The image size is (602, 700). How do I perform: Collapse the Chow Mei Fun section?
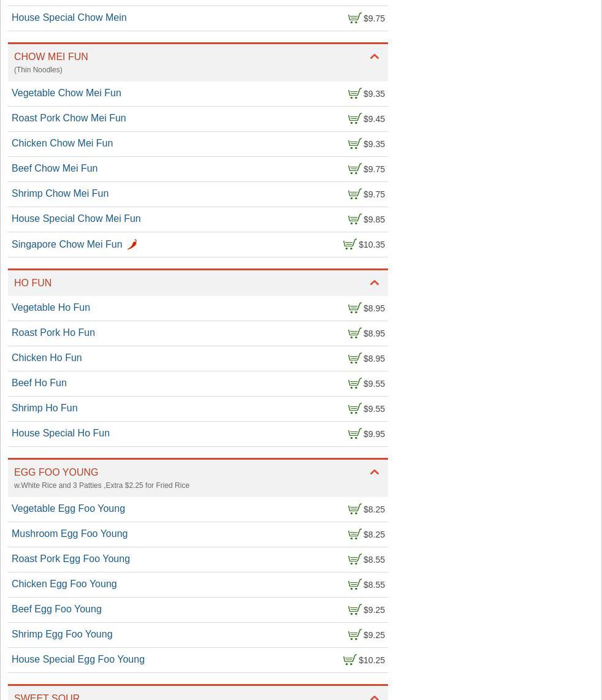(374, 57)
